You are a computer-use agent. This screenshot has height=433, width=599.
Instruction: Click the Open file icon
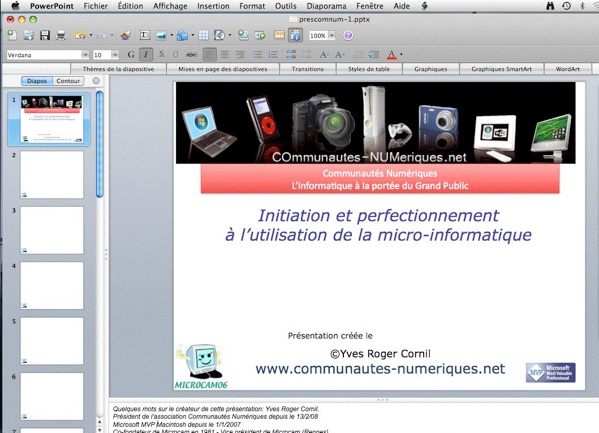[x=29, y=36]
